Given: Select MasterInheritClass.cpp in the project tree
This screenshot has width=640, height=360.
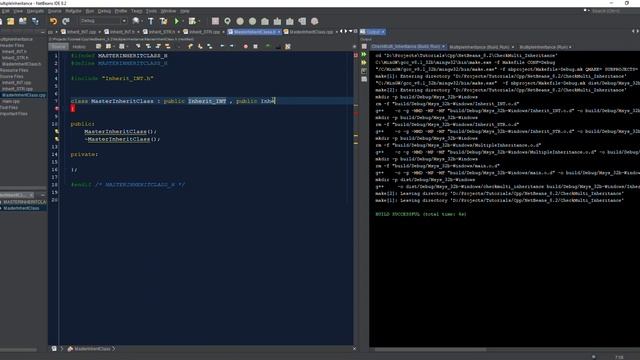Looking at the screenshot, I should (x=23, y=95).
